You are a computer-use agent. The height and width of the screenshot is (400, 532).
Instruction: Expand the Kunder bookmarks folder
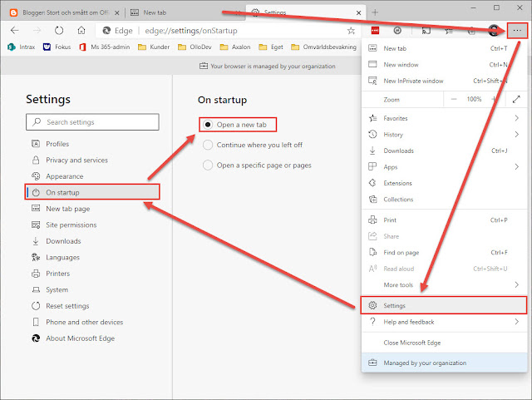coord(154,47)
